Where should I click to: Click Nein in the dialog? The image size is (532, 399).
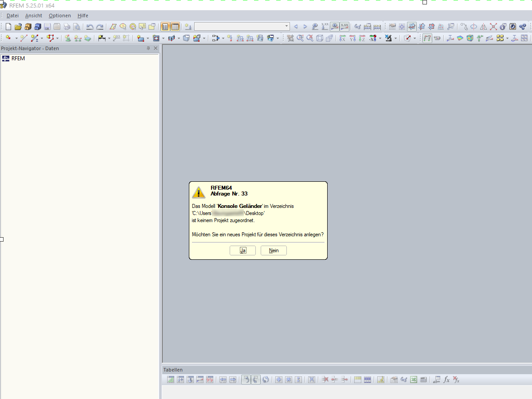click(x=274, y=250)
